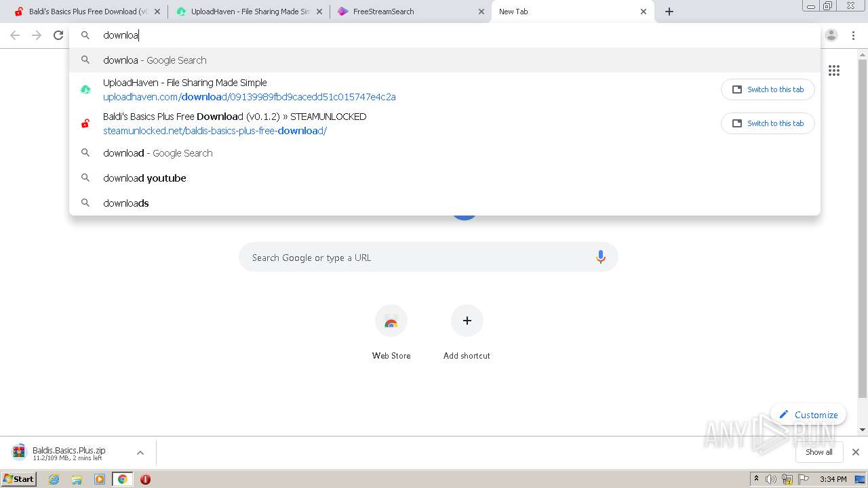The height and width of the screenshot is (488, 868).
Task: Open the Baldis.Basics.Plus.zip download item
Action: click(x=68, y=453)
